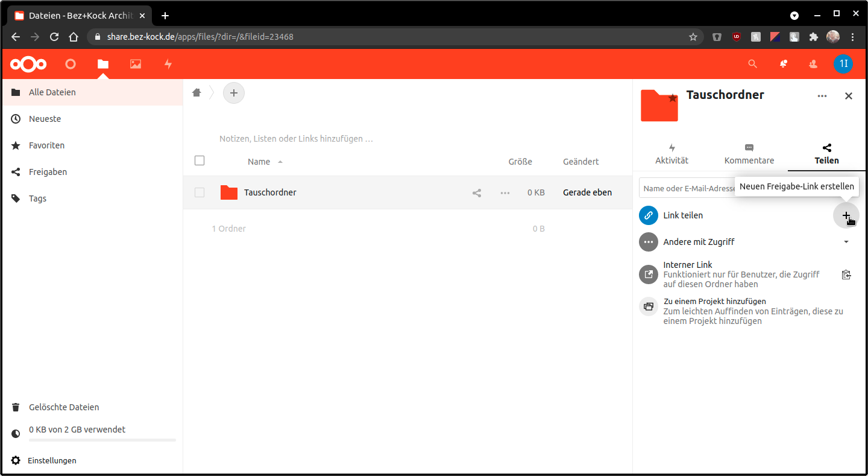Open the Activity app lightning icon in header

(168, 64)
